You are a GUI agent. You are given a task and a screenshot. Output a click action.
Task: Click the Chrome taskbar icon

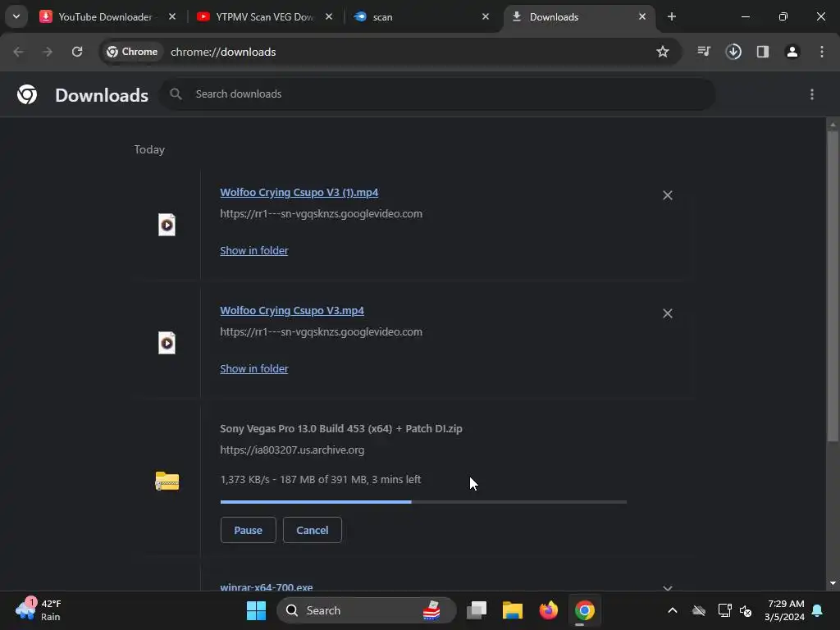tap(584, 610)
